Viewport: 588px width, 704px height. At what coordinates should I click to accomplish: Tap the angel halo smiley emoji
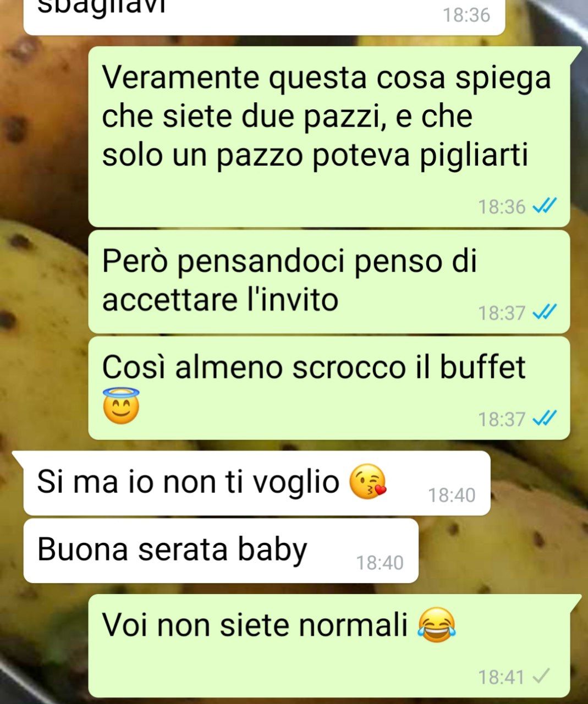point(121,406)
